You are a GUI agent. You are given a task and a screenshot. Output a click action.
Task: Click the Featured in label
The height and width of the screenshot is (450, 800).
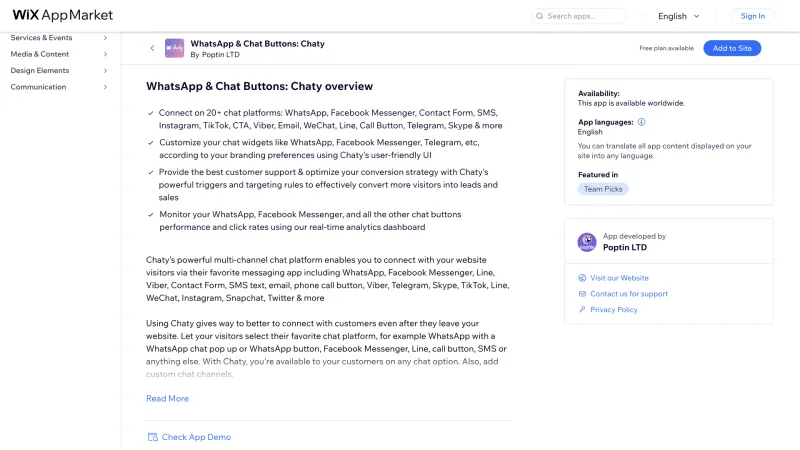click(x=598, y=174)
